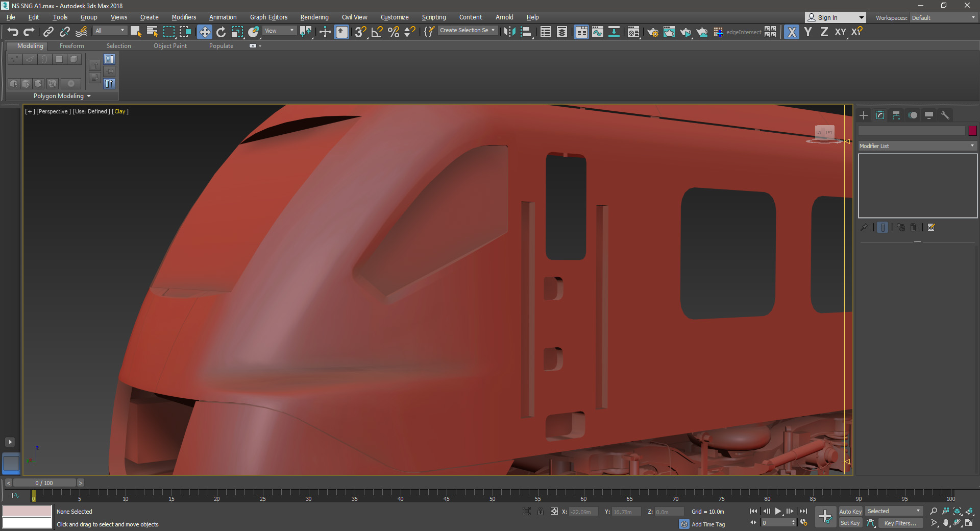Viewport: 980px width, 531px height.
Task: Click the Key Filters button
Action: [x=900, y=523]
